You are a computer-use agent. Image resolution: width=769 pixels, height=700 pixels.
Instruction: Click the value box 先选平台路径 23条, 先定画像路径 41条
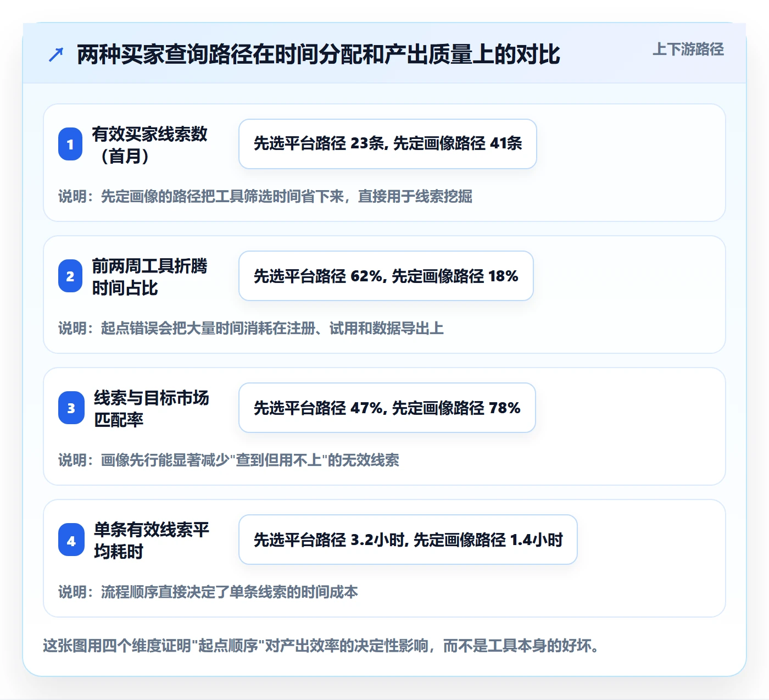click(x=388, y=144)
